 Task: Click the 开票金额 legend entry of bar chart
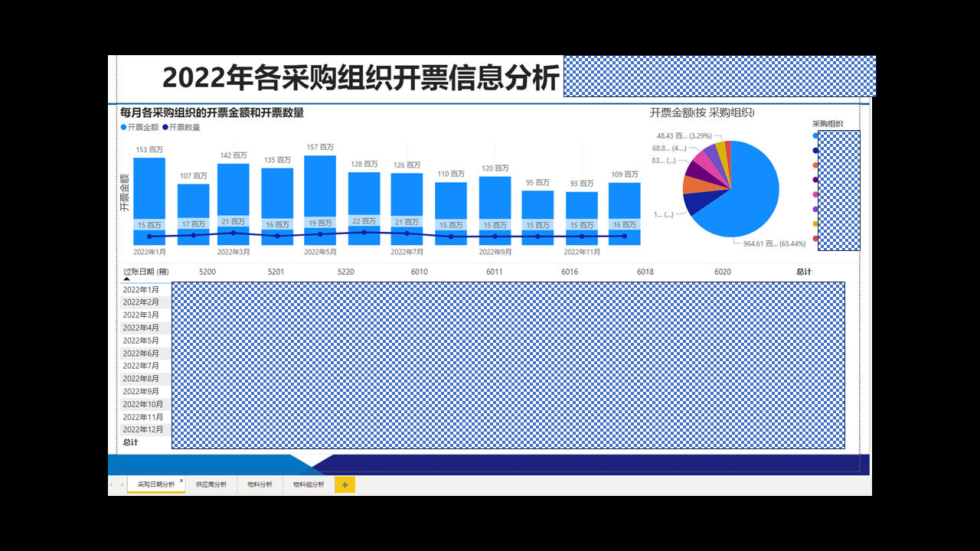[139, 127]
